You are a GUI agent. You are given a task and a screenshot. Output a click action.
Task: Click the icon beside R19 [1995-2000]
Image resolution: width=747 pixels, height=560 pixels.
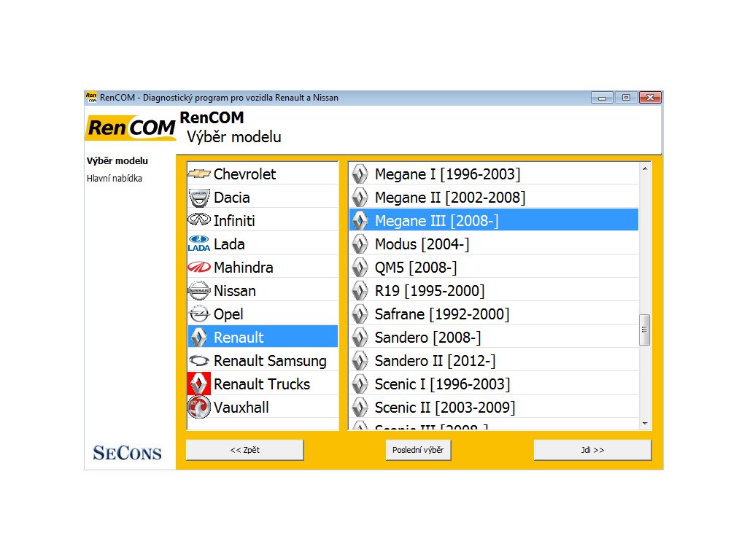pyautogui.click(x=360, y=290)
